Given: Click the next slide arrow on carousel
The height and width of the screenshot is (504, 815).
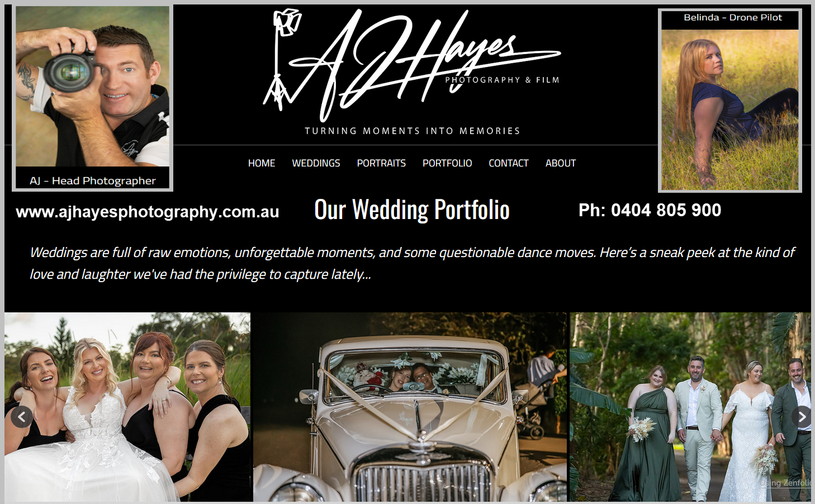Looking at the screenshot, I should (x=802, y=417).
